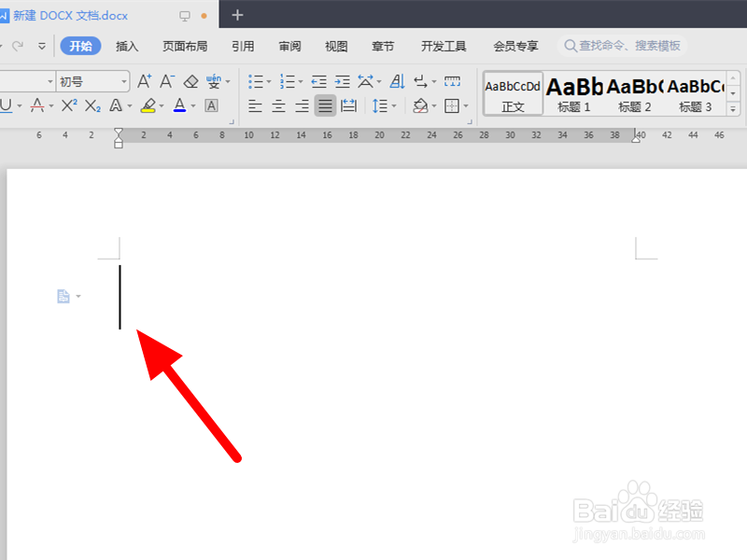Toggle show paragraph marks

(x=420, y=81)
